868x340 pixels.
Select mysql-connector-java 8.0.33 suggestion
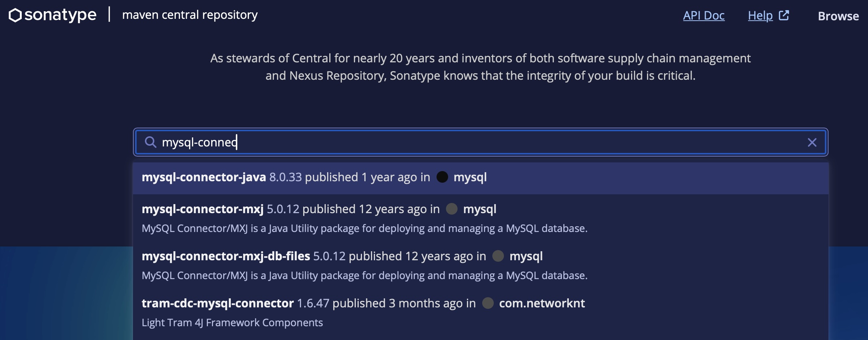(x=480, y=178)
